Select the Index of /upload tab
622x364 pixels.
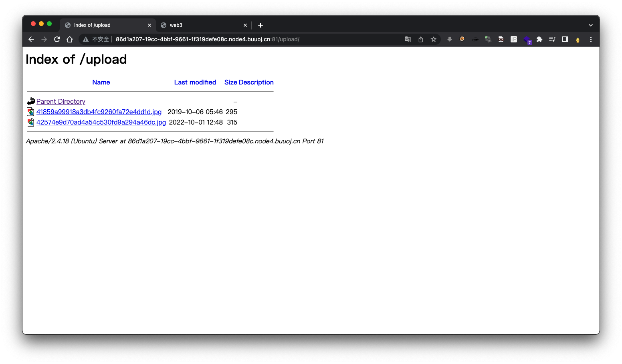(108, 25)
